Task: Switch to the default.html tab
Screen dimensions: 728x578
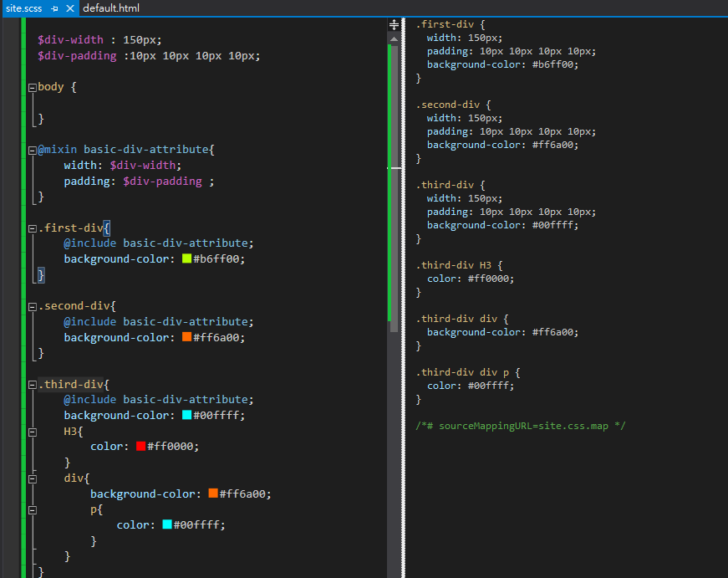Action: [111, 8]
